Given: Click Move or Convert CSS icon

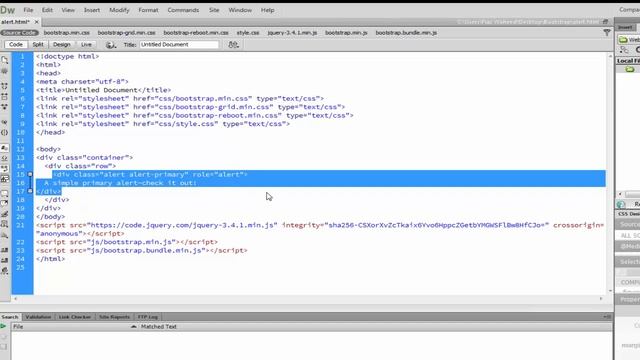Looking at the screenshot, I should (x=4, y=235).
